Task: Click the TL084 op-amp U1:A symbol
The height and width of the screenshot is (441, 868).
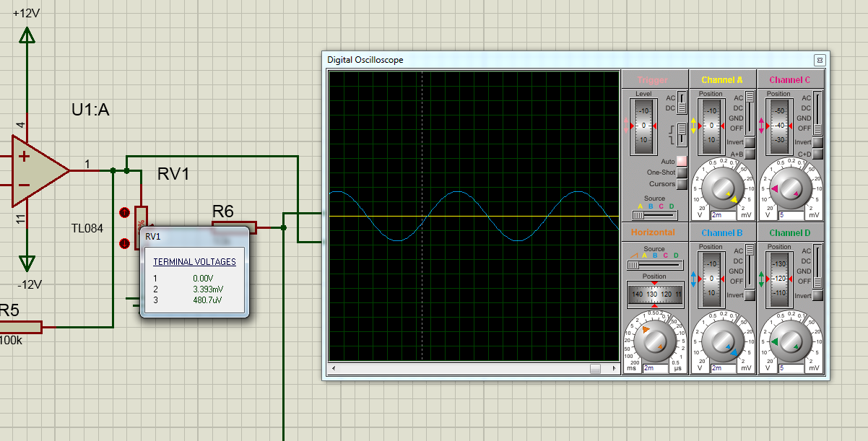Action: coord(39,171)
